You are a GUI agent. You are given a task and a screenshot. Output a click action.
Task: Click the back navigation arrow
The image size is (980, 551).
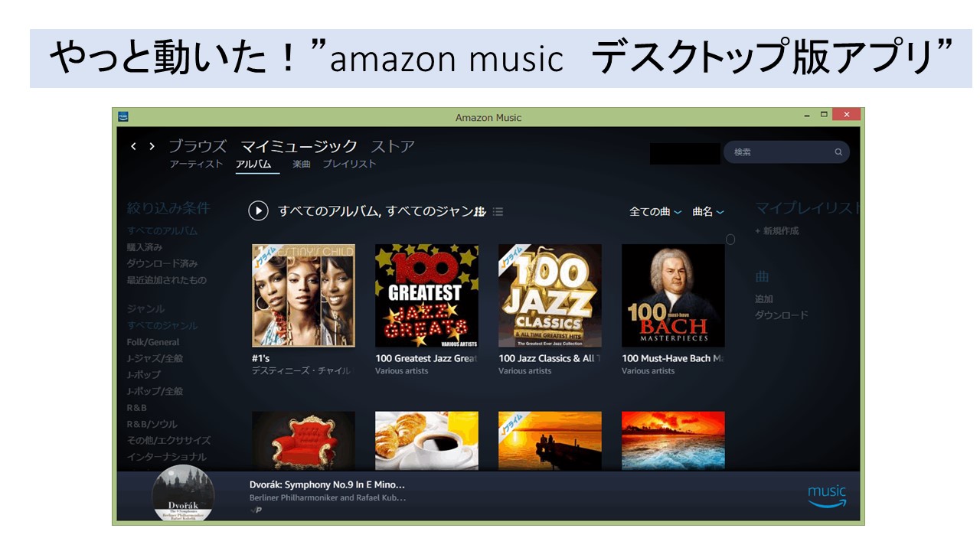click(133, 146)
